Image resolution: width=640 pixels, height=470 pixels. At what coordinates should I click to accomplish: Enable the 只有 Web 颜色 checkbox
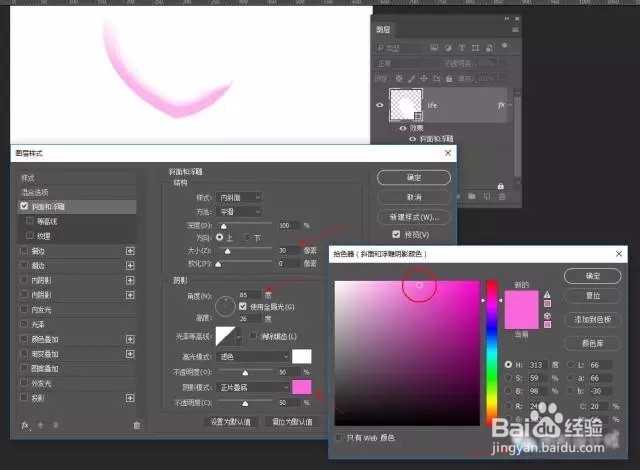click(x=341, y=437)
